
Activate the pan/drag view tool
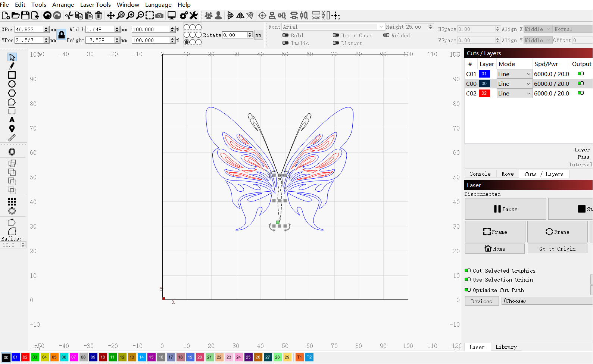pyautogui.click(x=111, y=16)
